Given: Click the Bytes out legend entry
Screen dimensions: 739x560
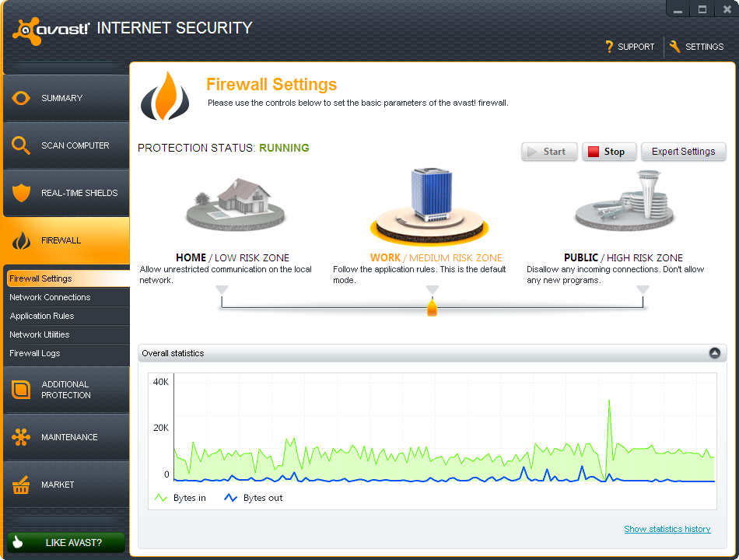Looking at the screenshot, I should click(x=254, y=498).
